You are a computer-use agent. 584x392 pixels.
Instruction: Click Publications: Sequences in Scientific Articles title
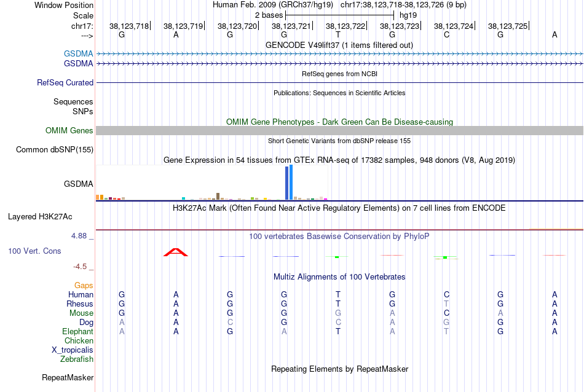click(x=339, y=93)
